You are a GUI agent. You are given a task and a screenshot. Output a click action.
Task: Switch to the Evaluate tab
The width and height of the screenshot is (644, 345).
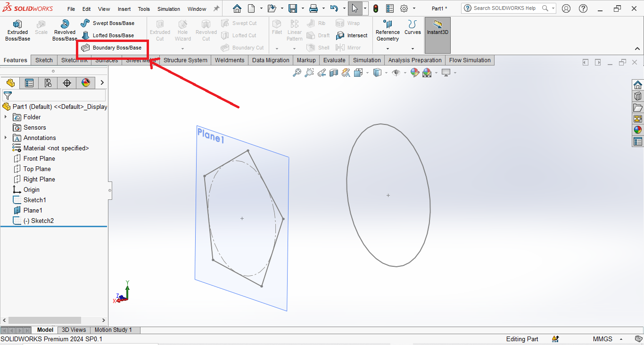tap(334, 60)
